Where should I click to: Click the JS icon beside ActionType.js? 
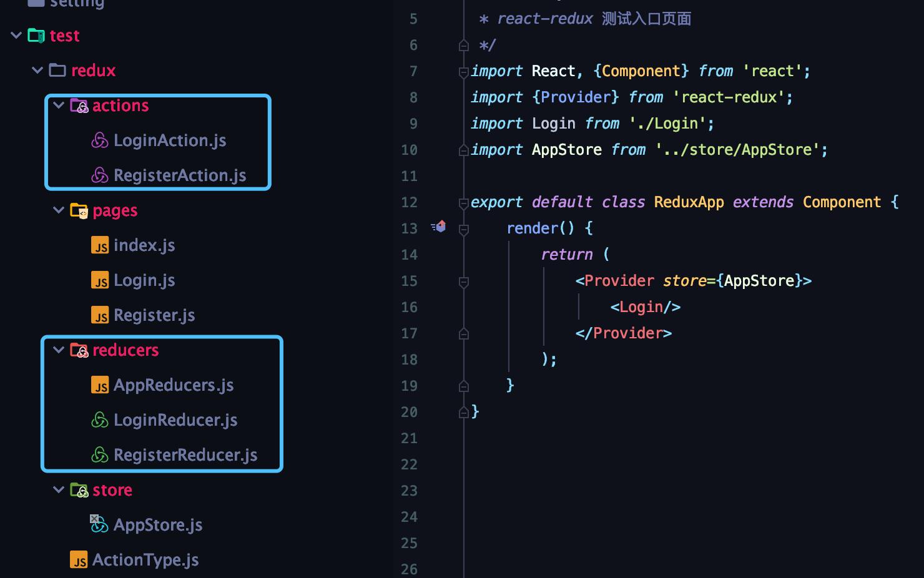click(79, 560)
